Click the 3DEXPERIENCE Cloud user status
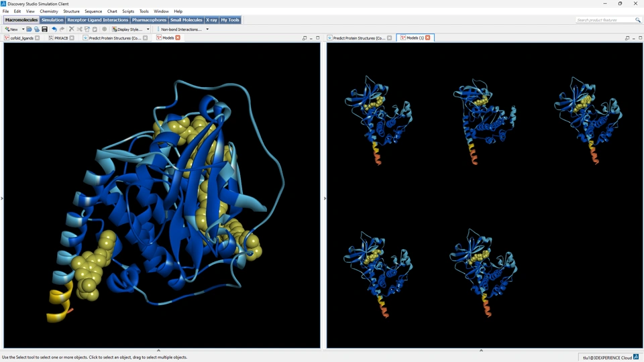The image size is (644, 362). click(608, 357)
